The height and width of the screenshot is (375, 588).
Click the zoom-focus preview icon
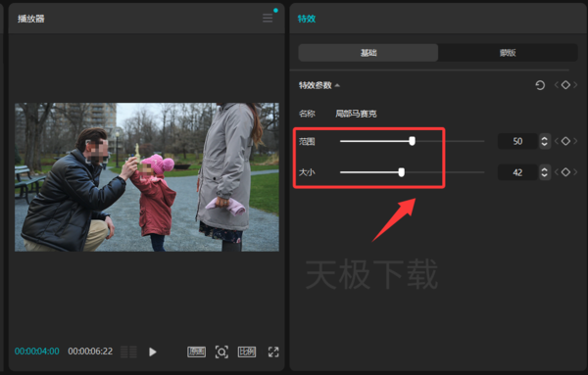[221, 352]
